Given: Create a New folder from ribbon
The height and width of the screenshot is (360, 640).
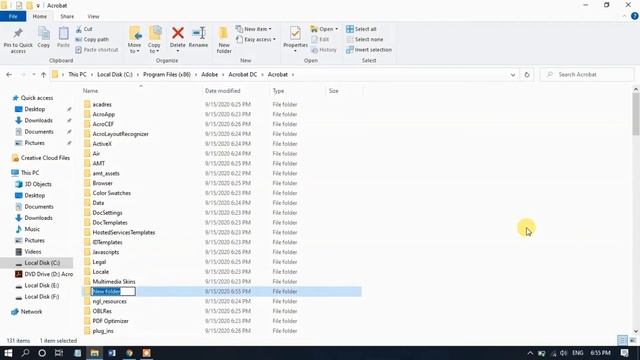Looking at the screenshot, I should [x=224, y=40].
